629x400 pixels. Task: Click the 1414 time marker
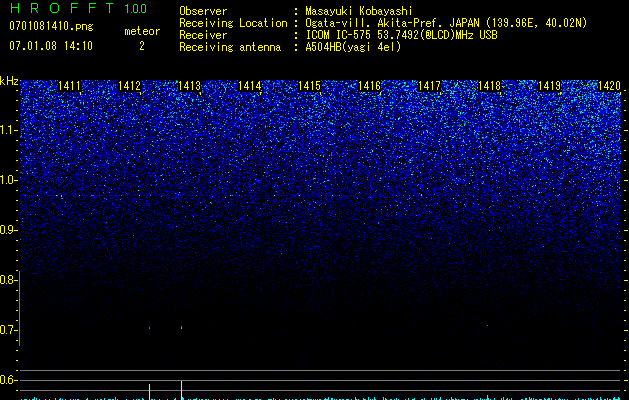250,85
